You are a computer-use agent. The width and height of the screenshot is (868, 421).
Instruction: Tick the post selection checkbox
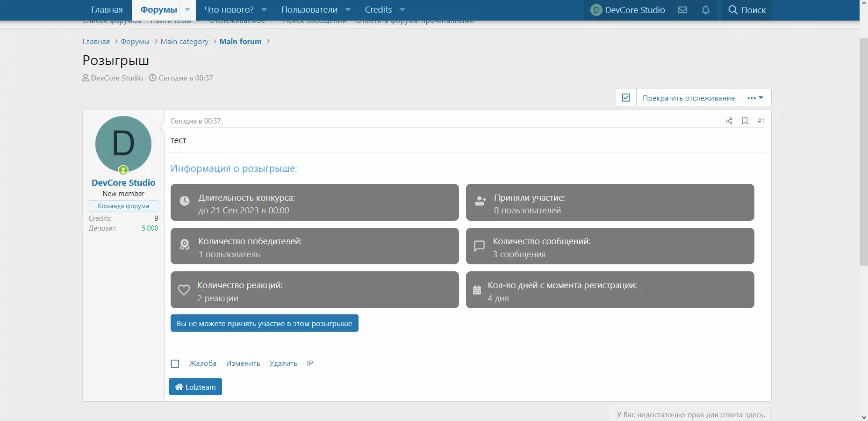pos(175,363)
